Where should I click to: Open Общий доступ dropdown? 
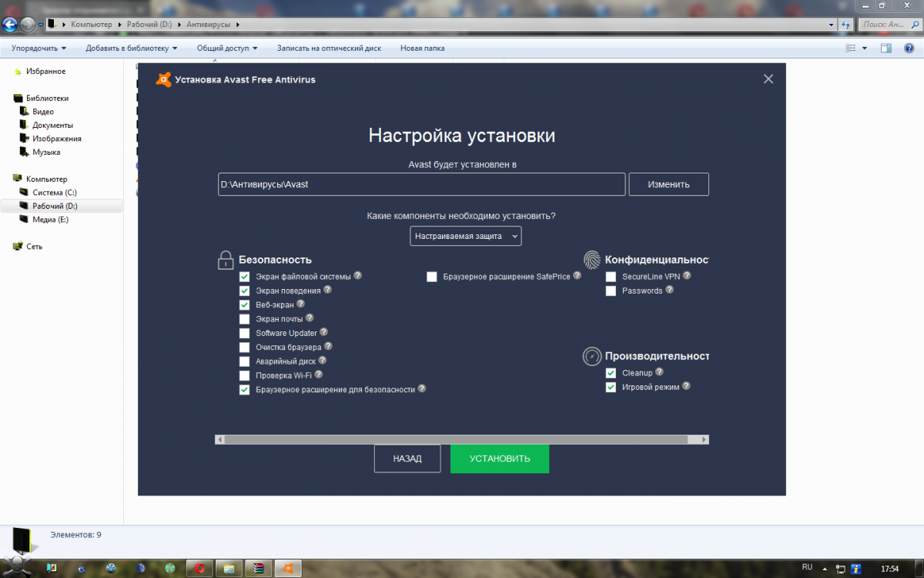click(228, 48)
